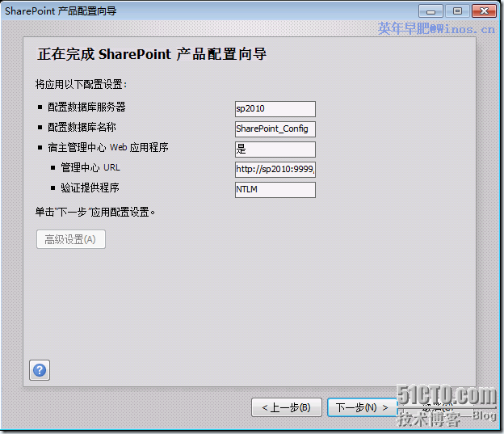Image resolution: width=504 pixels, height=434 pixels.
Task: Click the instruction 单击"下一步"应用配置设置。
Action: [x=95, y=212]
